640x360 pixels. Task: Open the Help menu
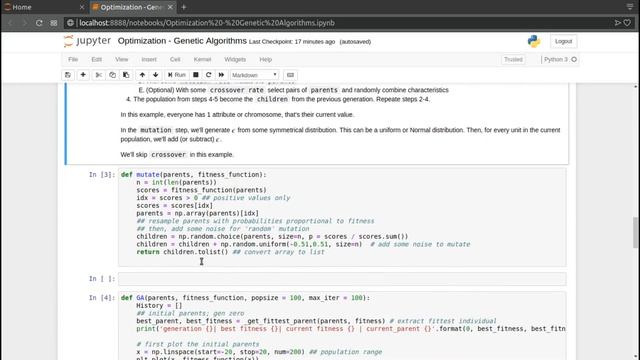coord(266,60)
